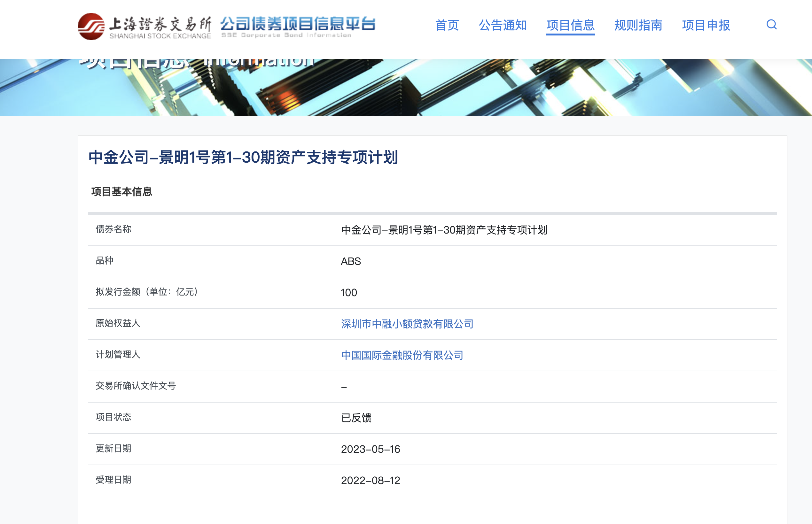Select the ABS value in 品种 row
Screen dimensions: 812x524
pyautogui.click(x=351, y=261)
